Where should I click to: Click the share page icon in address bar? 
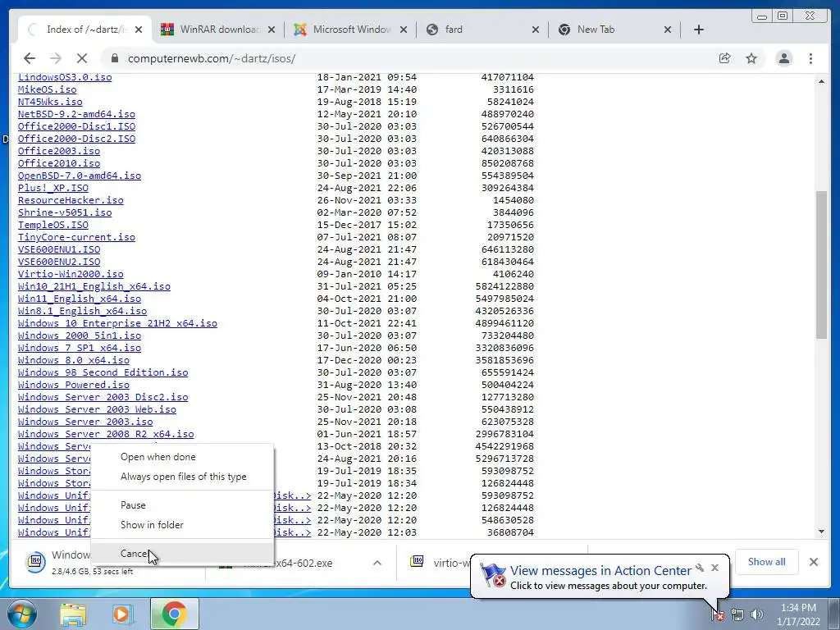click(x=724, y=58)
